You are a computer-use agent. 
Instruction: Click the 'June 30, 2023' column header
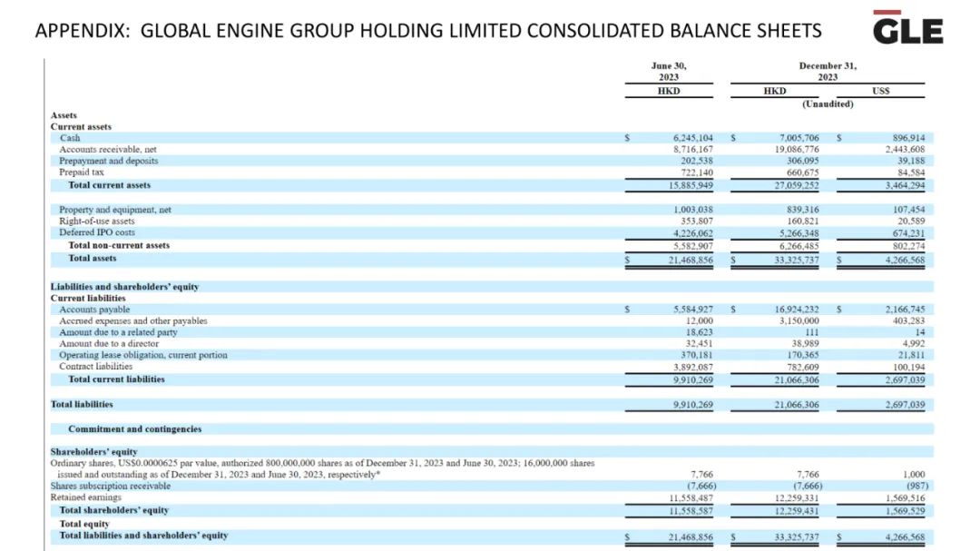pyautogui.click(x=669, y=72)
